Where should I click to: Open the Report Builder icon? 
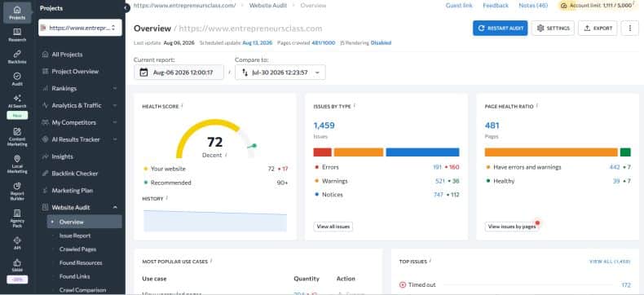17,192
